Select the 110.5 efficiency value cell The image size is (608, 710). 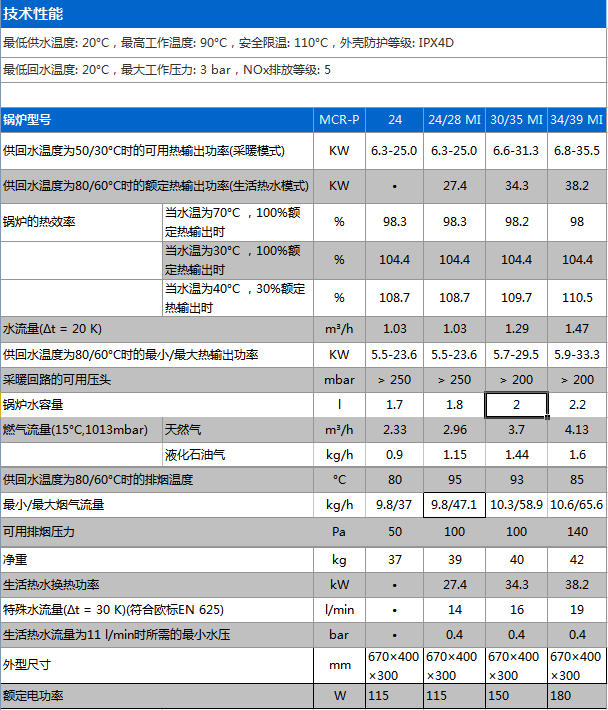point(577,297)
